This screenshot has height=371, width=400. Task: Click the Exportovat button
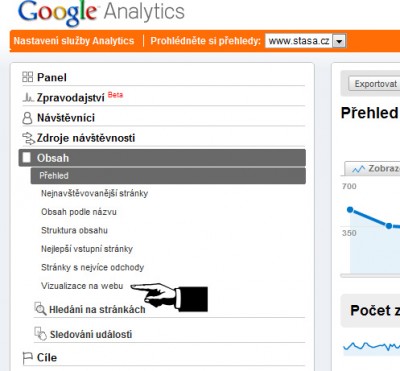pyautogui.click(x=374, y=84)
